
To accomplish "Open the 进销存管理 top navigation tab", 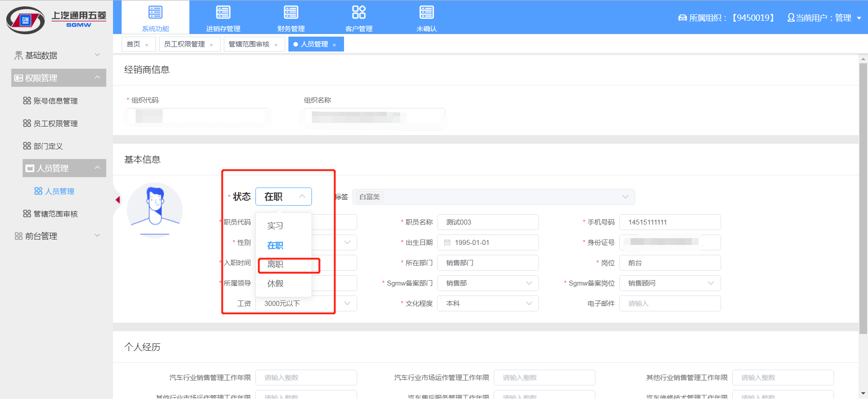I will click(223, 18).
